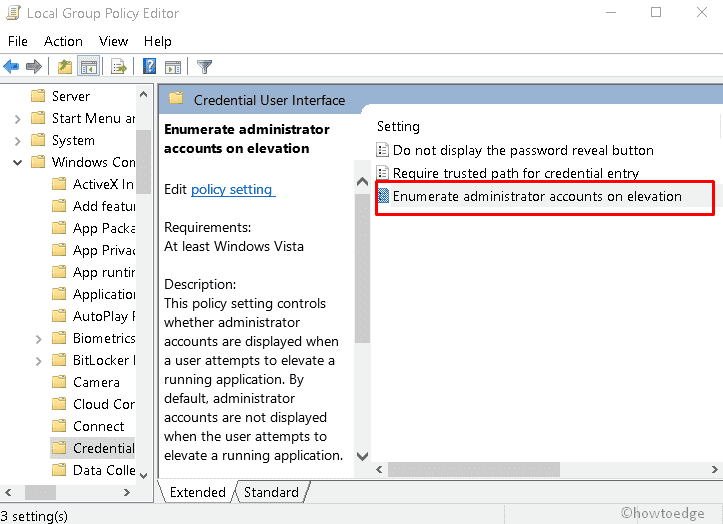Click icon beside Require trusted path setting
Image resolution: width=723 pixels, height=524 pixels.
tap(383, 173)
